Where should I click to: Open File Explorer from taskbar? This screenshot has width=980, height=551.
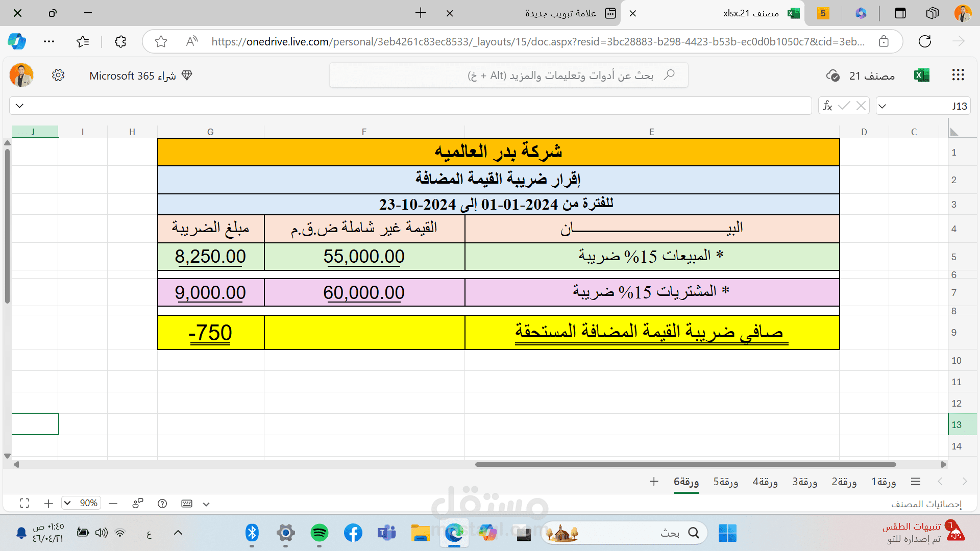[421, 533]
